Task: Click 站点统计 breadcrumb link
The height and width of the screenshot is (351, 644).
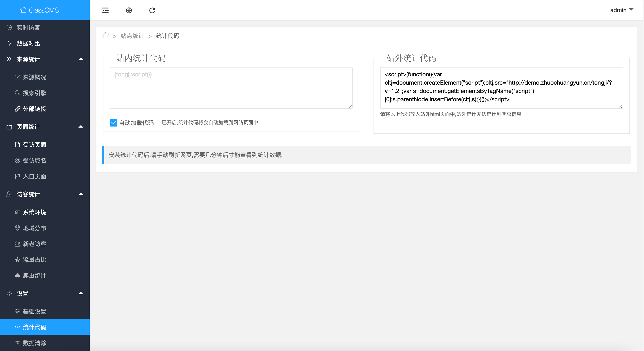Action: tap(132, 36)
